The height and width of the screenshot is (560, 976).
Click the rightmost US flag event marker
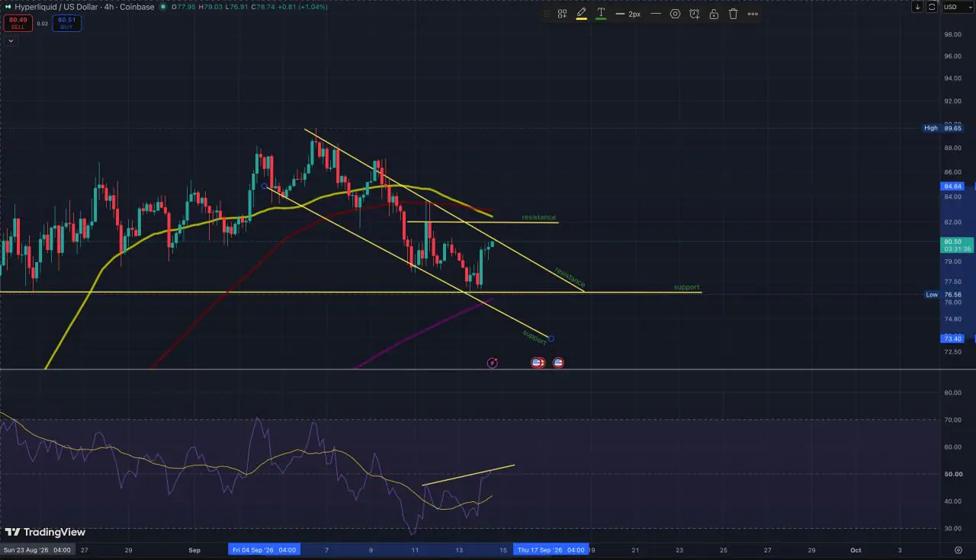pos(558,363)
